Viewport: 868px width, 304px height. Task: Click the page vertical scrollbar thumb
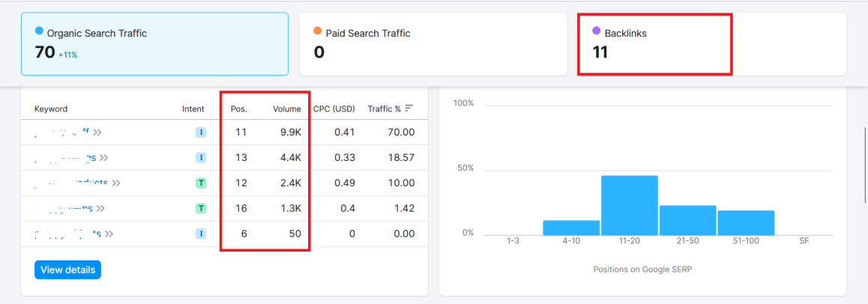866,165
